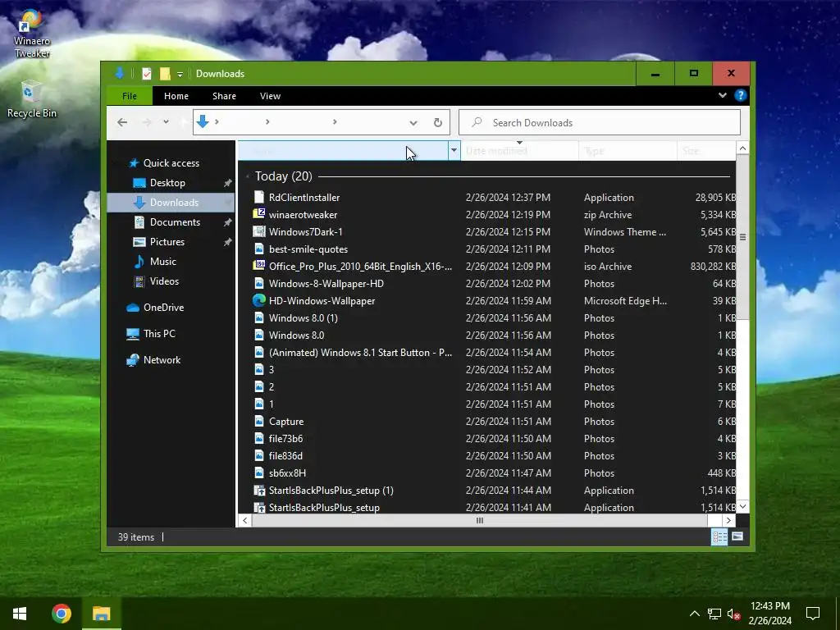Click the blue Downloads arrow in address bar

click(203, 121)
